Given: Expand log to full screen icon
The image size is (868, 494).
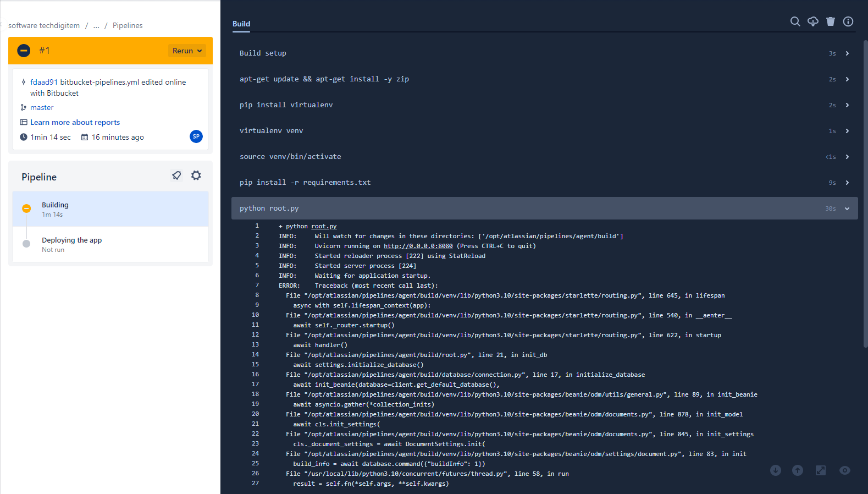Looking at the screenshot, I should 821,470.
